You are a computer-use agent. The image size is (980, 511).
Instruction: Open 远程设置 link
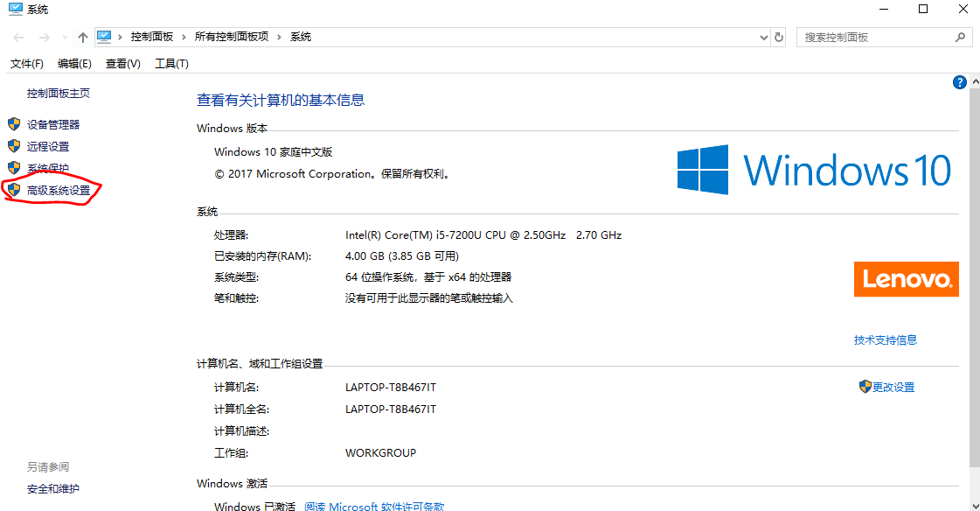click(x=48, y=146)
